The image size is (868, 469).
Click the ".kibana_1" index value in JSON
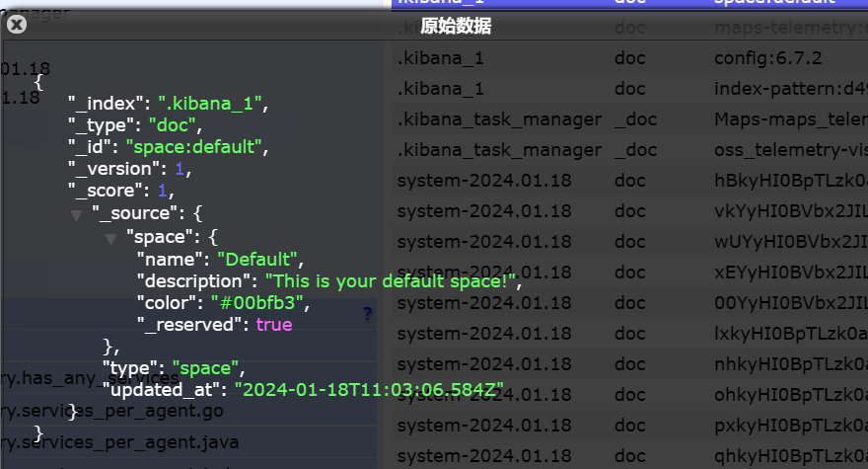click(x=210, y=104)
